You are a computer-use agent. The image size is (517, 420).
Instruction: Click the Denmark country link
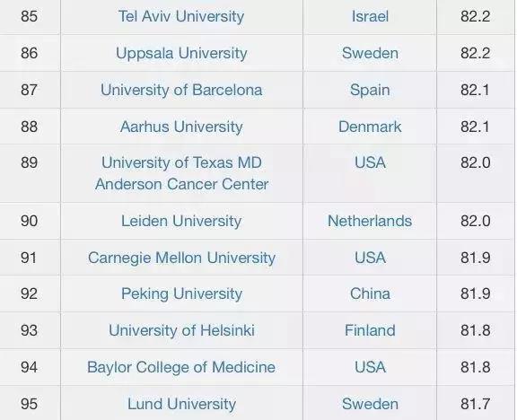coord(370,127)
